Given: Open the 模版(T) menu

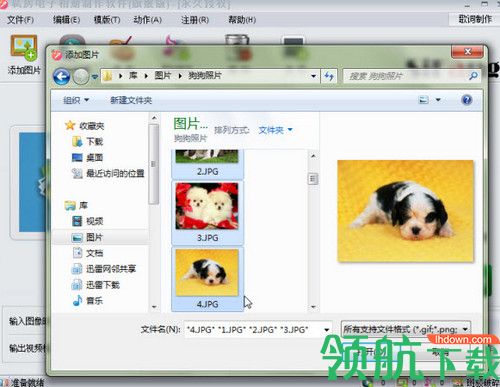Looking at the screenshot, I should [107, 20].
